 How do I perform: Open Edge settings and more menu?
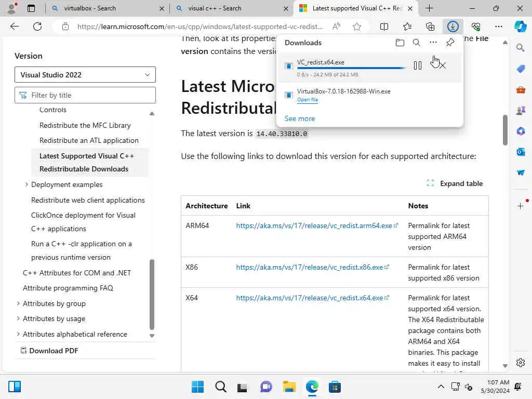point(498,26)
